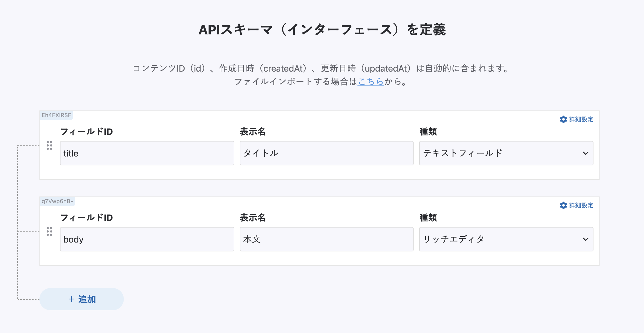Open the テキストフィールド type dropdown

coord(506,153)
